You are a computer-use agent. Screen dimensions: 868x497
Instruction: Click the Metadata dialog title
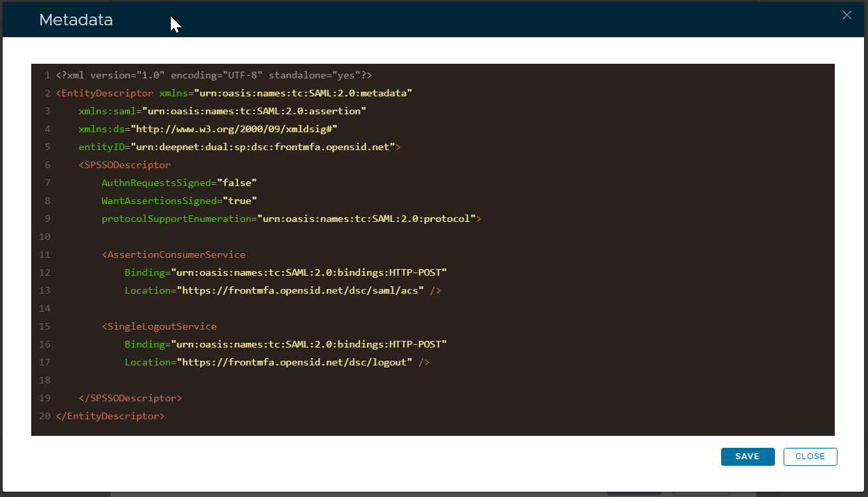(x=76, y=20)
